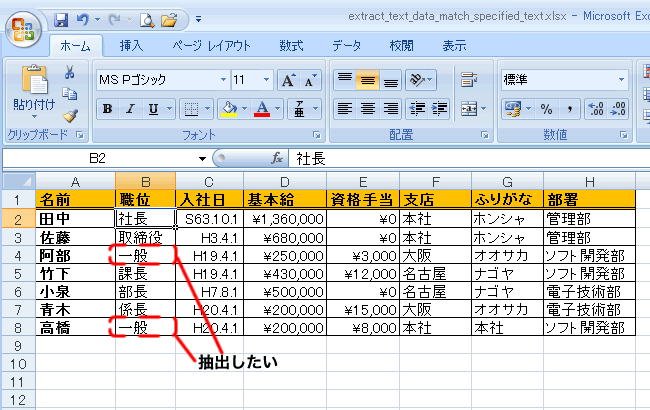Viewport: 650px width, 410px height.
Task: Save the workbook via Quick Access toolbar
Action: tap(61, 19)
